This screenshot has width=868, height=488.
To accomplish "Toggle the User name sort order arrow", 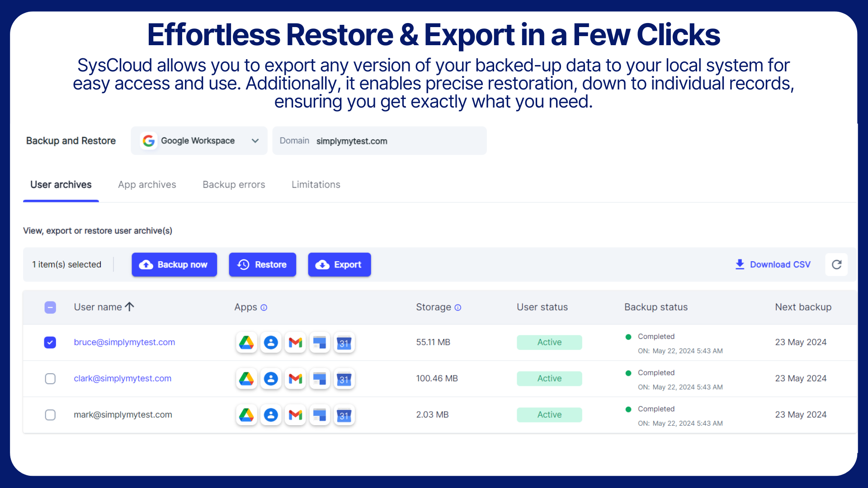I will point(130,306).
